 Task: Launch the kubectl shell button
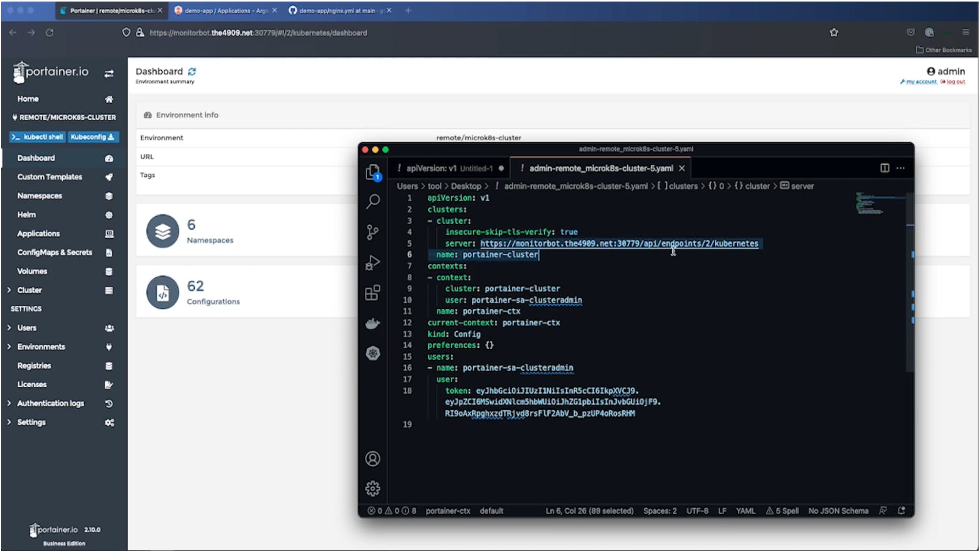[x=37, y=137]
